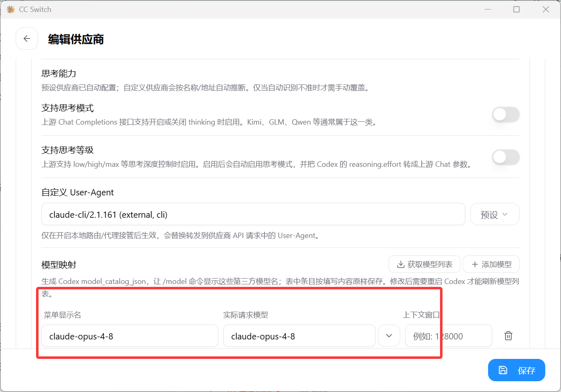This screenshot has height=392, width=561.
Task: Save the provider with 保存
Action: coord(517,370)
